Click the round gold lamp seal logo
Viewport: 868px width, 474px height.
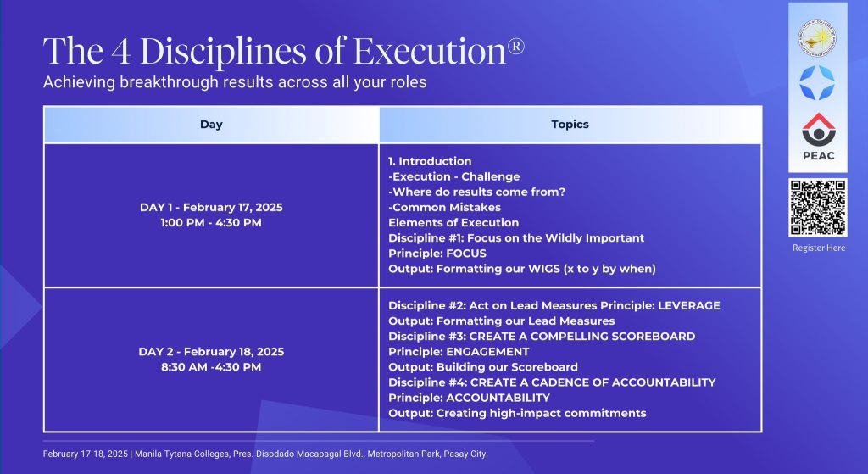[x=817, y=37]
